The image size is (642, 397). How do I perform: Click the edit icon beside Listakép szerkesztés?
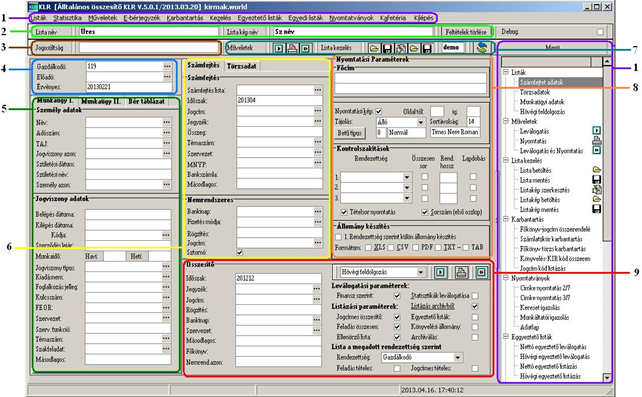[597, 189]
